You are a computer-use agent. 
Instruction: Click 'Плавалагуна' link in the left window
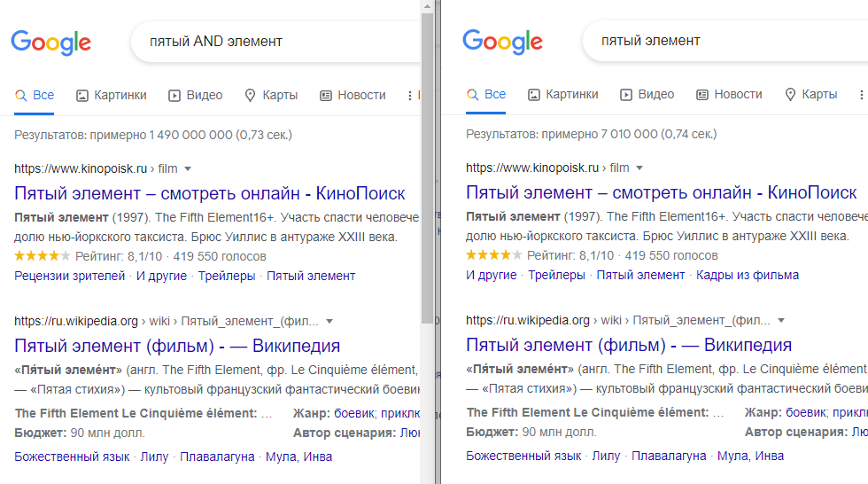[217, 457]
